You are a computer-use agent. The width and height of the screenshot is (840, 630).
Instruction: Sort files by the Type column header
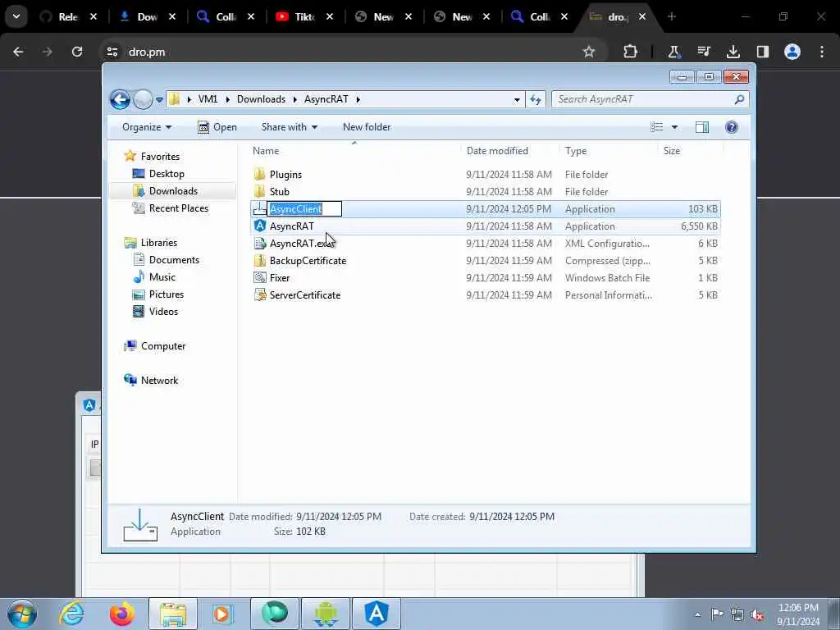pyautogui.click(x=609, y=151)
